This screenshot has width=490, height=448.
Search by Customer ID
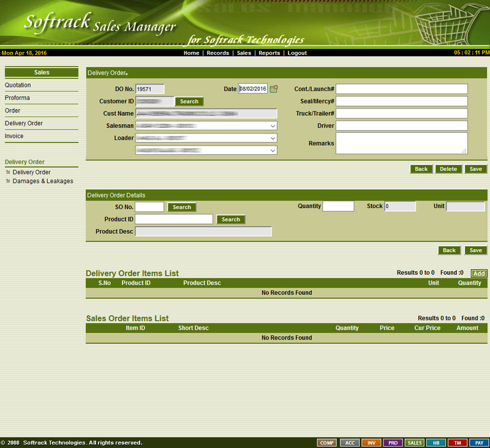tap(189, 102)
